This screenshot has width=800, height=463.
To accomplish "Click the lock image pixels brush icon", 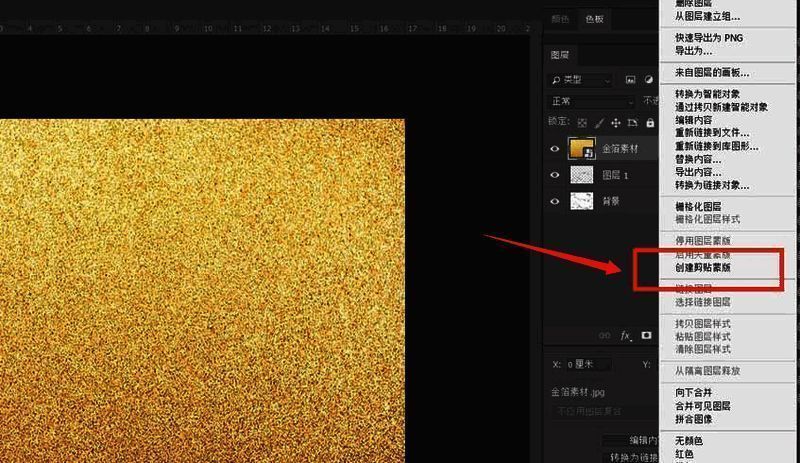I will click(x=599, y=123).
